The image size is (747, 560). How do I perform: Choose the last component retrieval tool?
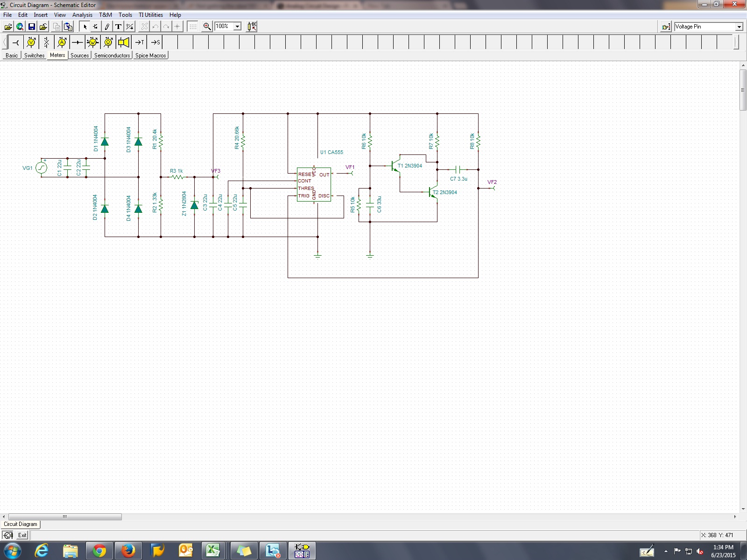pyautogui.click(x=96, y=27)
